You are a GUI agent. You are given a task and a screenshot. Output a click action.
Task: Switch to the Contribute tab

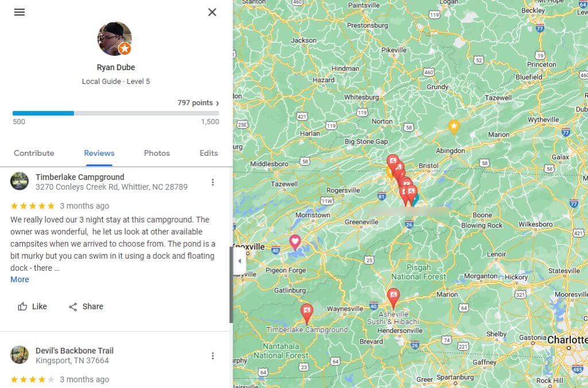(x=34, y=153)
